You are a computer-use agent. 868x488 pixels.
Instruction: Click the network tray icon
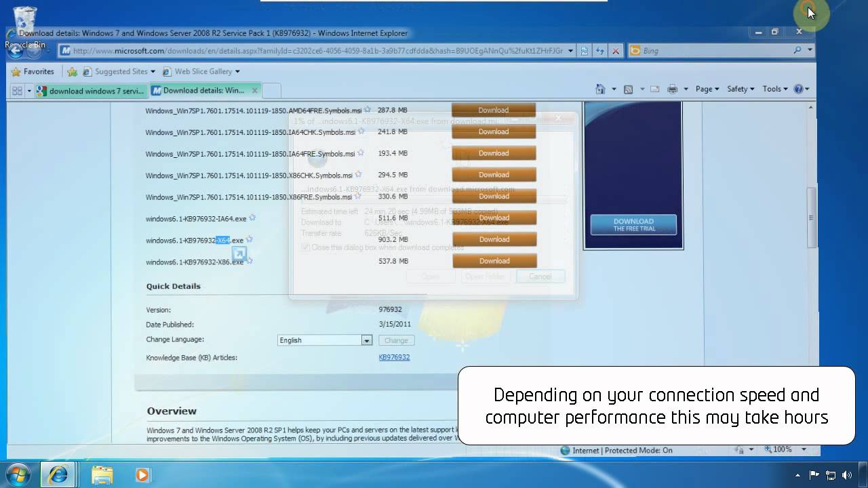(831, 475)
